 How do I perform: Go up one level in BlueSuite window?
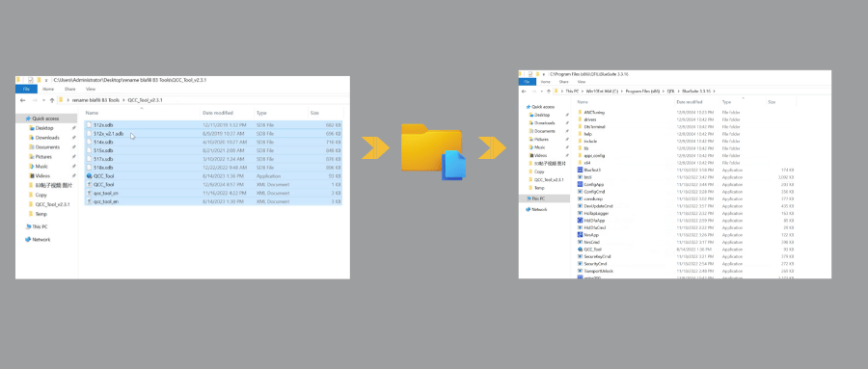click(x=549, y=92)
